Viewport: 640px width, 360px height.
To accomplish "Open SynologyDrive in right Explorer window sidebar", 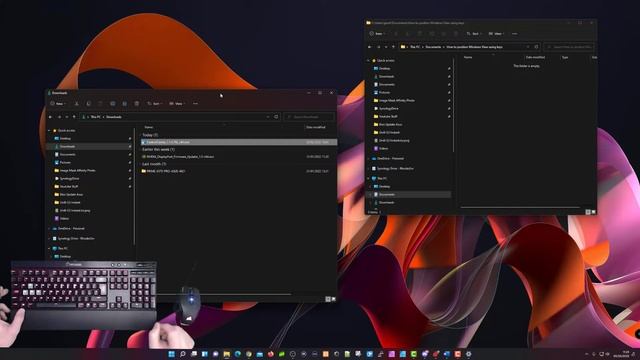I will pyautogui.click(x=386, y=109).
